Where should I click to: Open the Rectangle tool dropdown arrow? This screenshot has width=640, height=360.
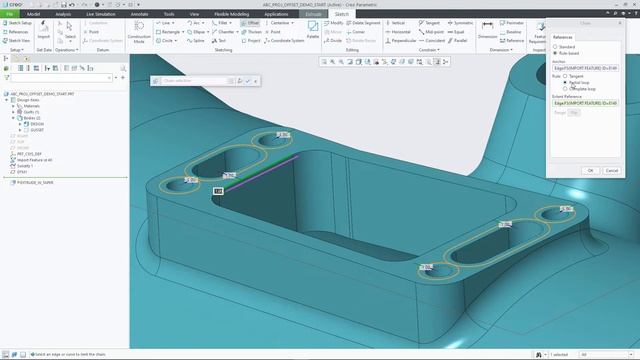pyautogui.click(x=183, y=32)
